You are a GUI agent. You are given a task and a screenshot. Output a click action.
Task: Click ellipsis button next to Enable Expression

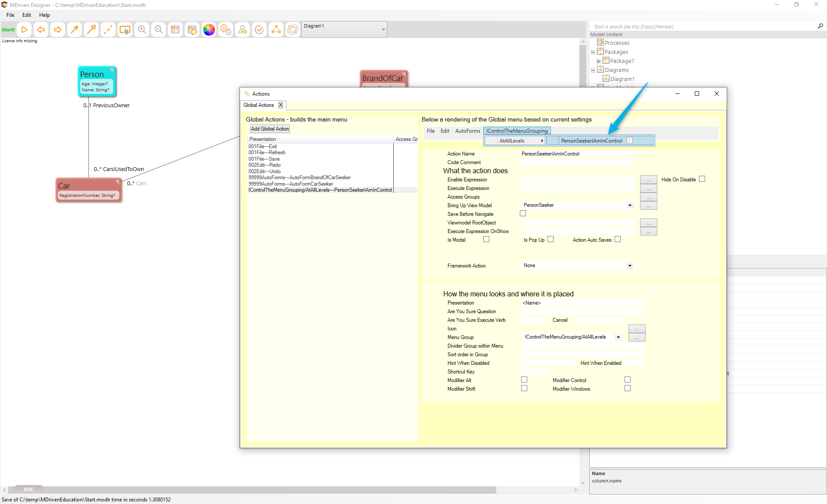(x=648, y=180)
